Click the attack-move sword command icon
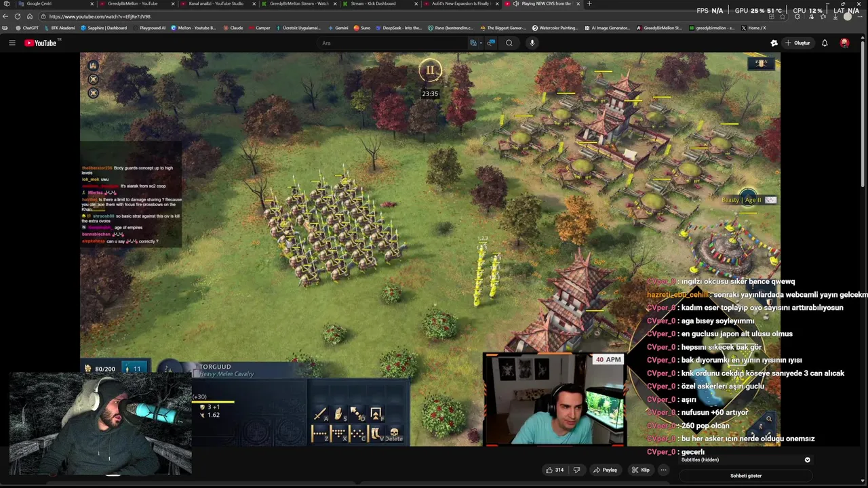 coord(320,413)
